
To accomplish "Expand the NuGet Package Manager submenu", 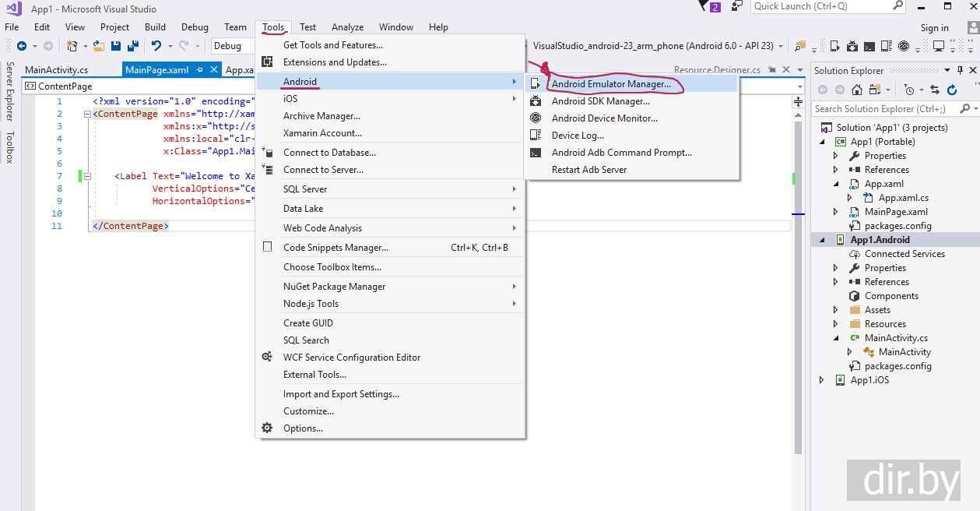I will coord(391,287).
